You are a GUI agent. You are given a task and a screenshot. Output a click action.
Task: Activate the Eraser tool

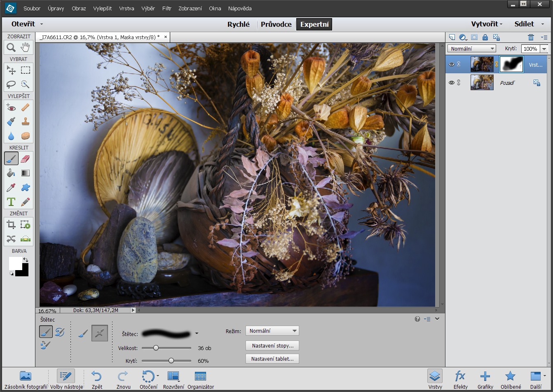26,159
